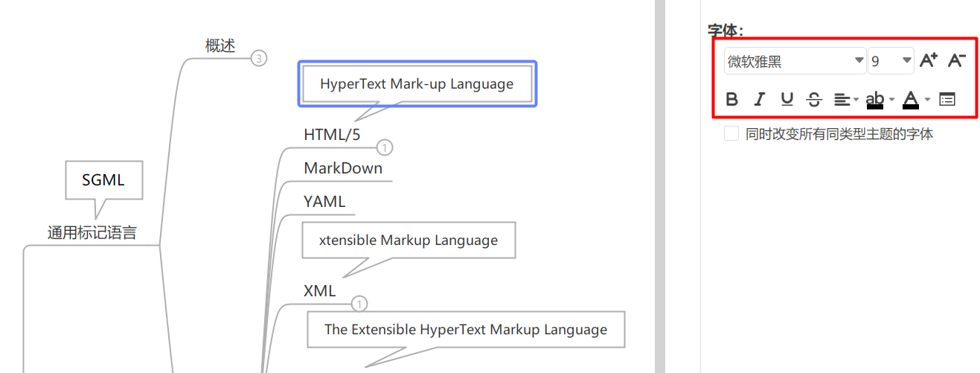This screenshot has width=980, height=373.
Task: Open the text style panel icon
Action: coord(947,99)
